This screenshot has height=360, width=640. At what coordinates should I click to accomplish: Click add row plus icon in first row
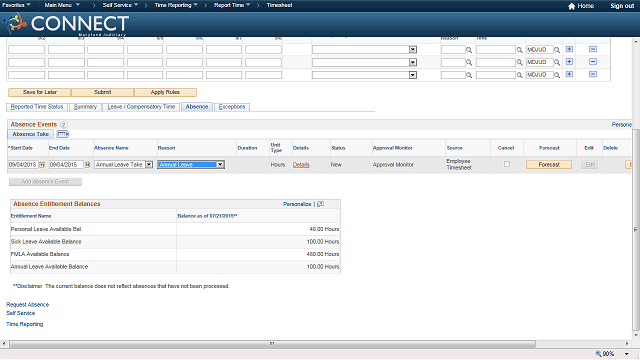coord(569,49)
